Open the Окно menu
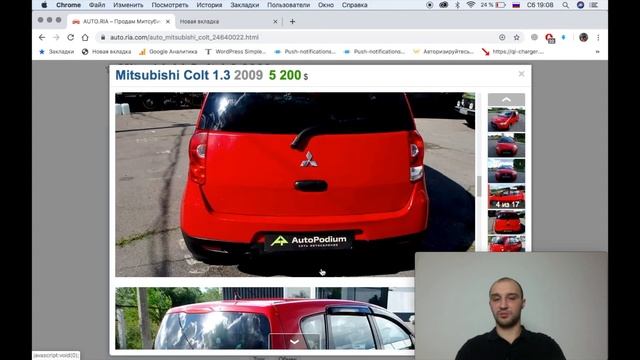This screenshot has height=360, width=640. click(x=326, y=5)
